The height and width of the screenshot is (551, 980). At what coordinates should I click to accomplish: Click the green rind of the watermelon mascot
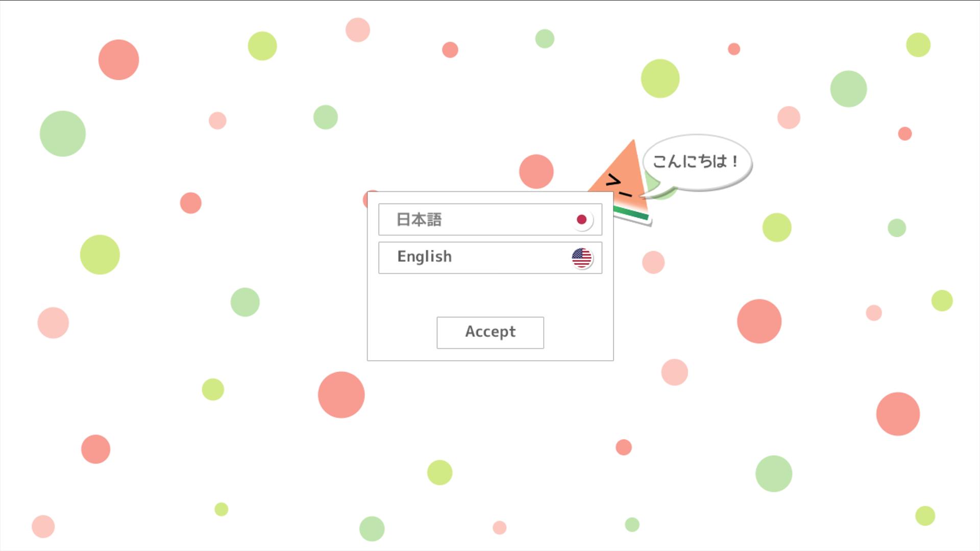pos(631,214)
